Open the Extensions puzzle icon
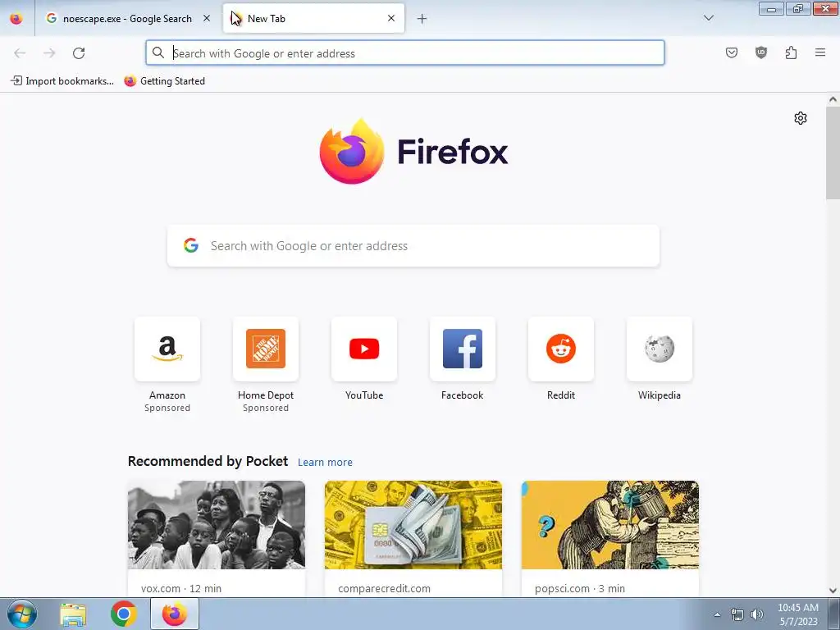The width and height of the screenshot is (840, 630). pyautogui.click(x=791, y=53)
